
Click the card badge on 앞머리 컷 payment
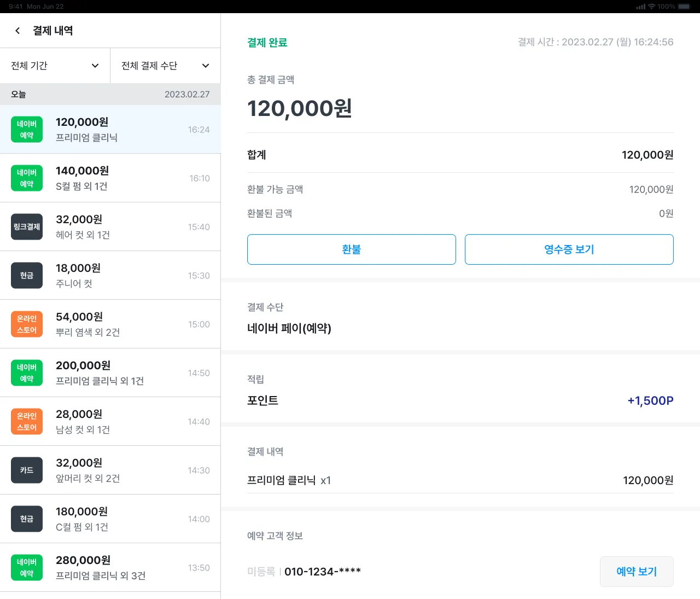27,470
